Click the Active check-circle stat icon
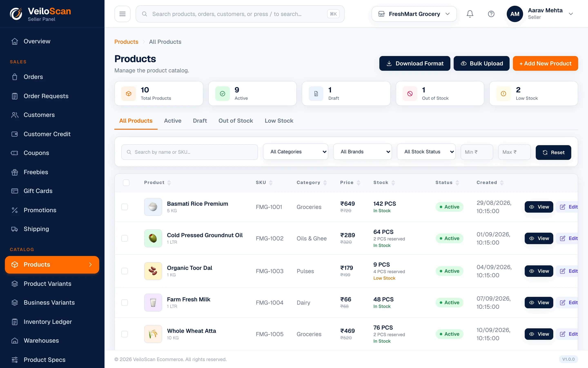 point(222,93)
